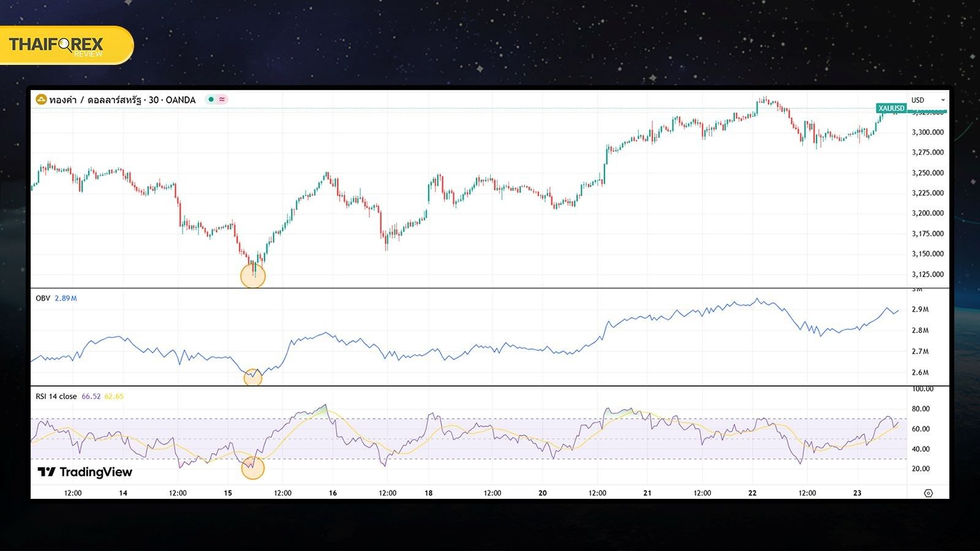
Task: Click date label 20 on time axis
Action: 543,493
